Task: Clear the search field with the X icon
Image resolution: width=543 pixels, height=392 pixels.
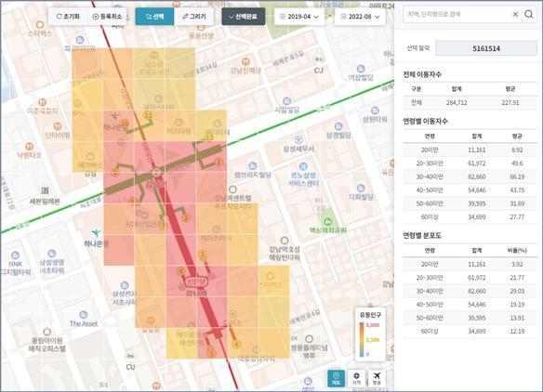Action: [515, 14]
